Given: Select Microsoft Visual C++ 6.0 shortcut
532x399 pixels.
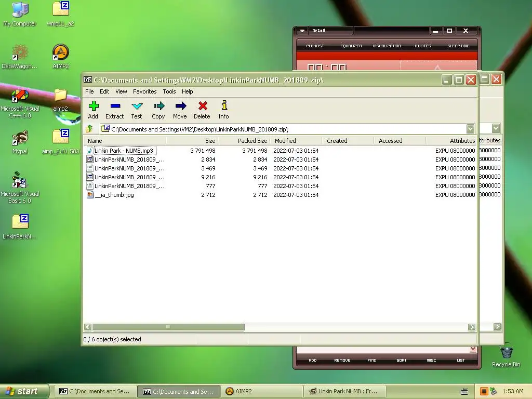Looking at the screenshot, I should point(20,103).
